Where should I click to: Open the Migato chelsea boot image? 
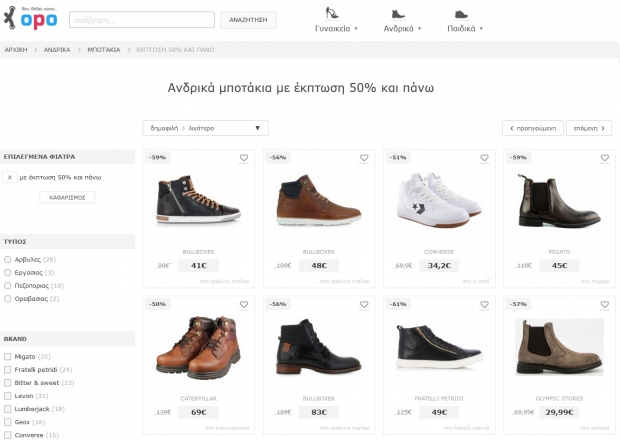point(559,200)
